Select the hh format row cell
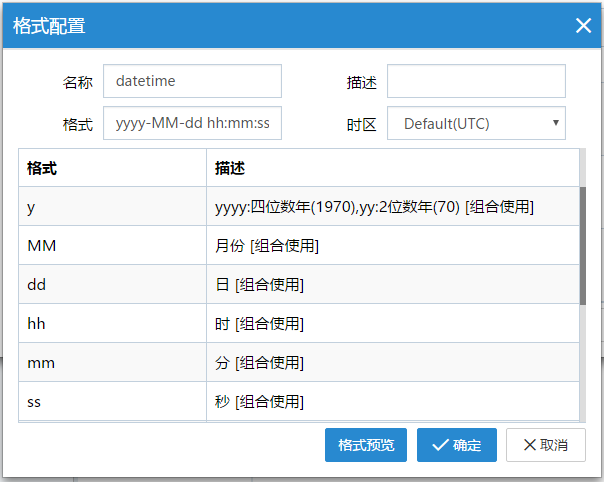This screenshot has width=604, height=482. (x=112, y=324)
